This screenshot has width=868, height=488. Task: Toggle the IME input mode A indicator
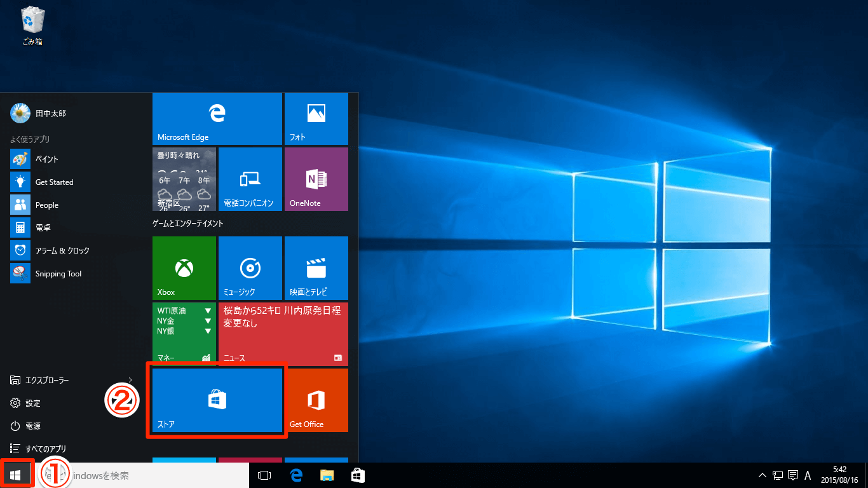808,475
